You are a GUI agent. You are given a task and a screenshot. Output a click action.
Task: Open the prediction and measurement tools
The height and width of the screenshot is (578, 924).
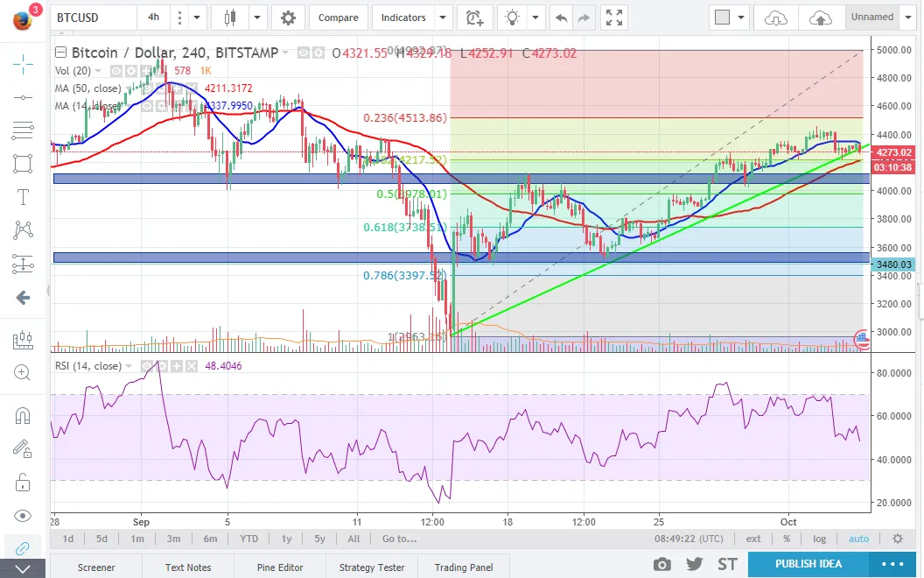click(23, 264)
